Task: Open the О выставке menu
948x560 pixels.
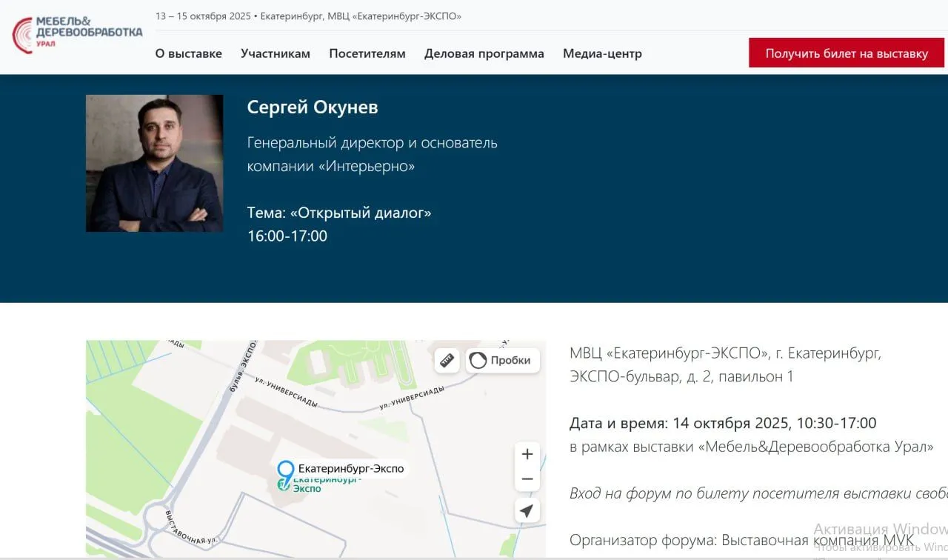Action: tap(188, 53)
